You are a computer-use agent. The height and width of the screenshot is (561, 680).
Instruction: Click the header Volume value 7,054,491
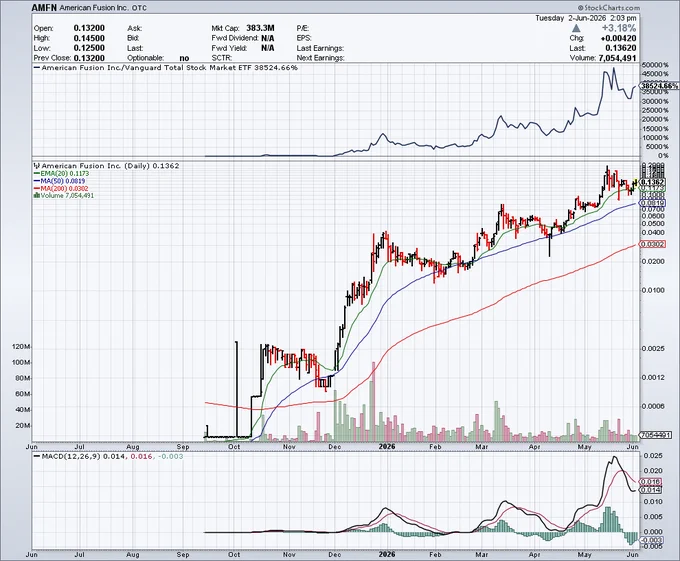click(x=617, y=58)
